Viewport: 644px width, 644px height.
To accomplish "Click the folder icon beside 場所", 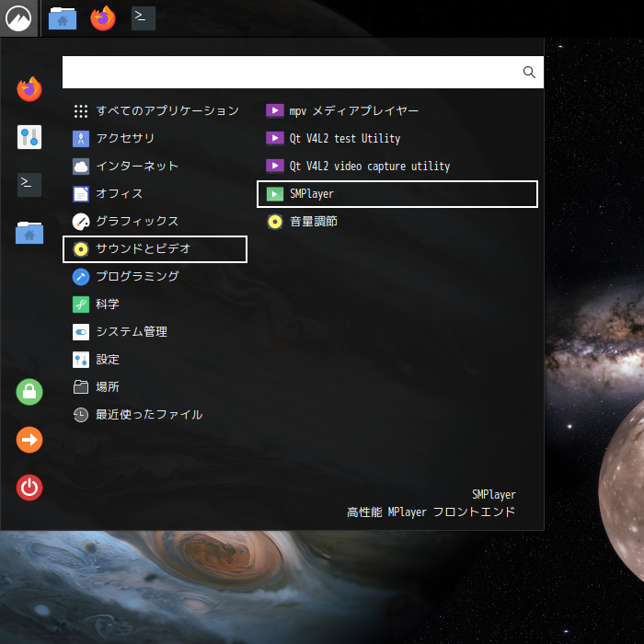I will pyautogui.click(x=81, y=387).
